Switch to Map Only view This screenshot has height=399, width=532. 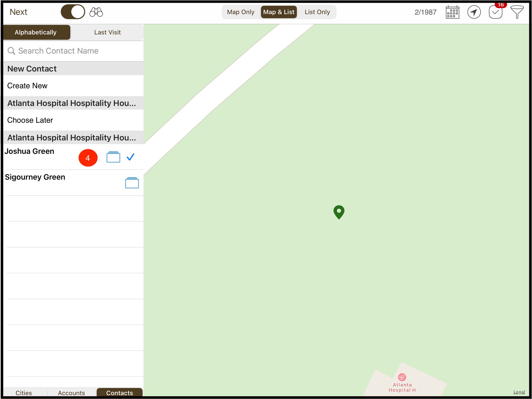[x=240, y=12]
